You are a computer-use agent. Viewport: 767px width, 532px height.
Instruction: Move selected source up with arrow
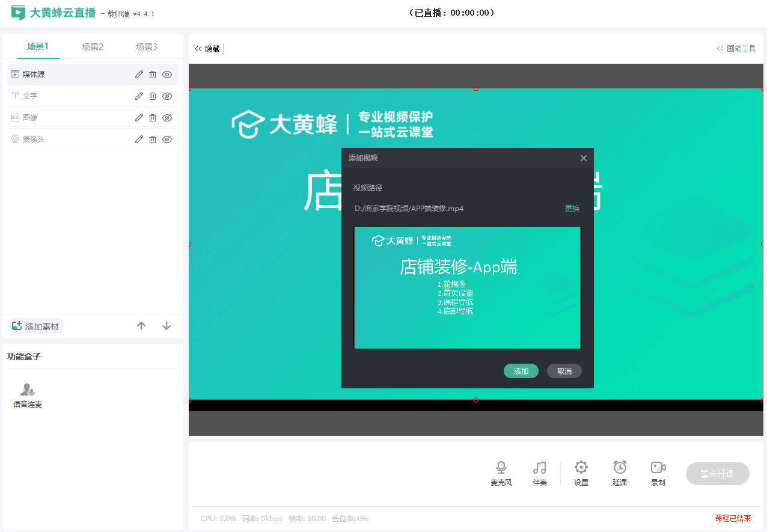coord(141,326)
